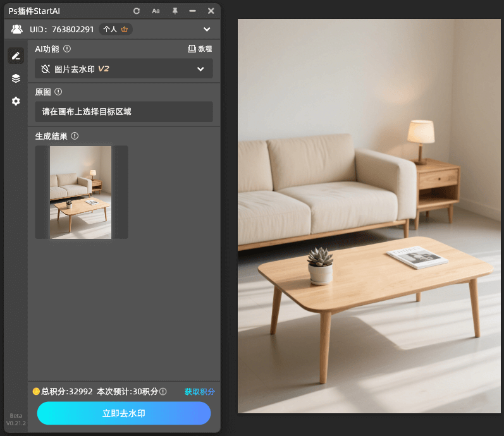This screenshot has width=504, height=436.
Task: Click the 获取积分 link
Action: click(x=199, y=392)
